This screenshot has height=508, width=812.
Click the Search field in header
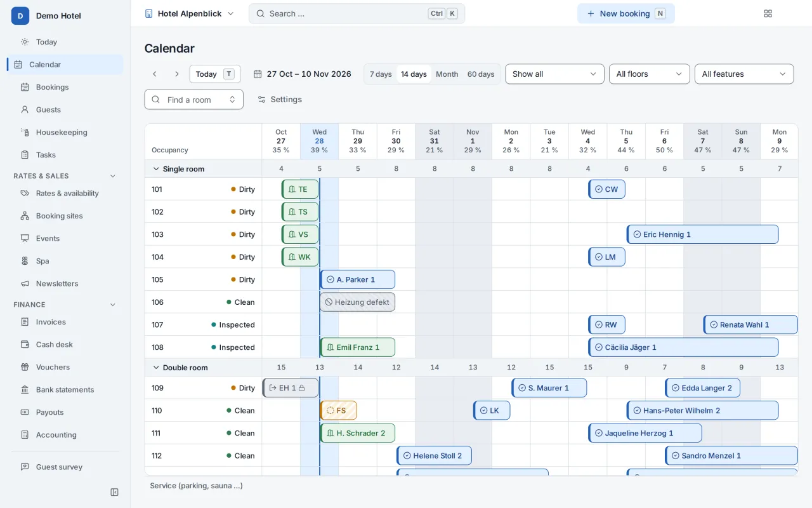tap(357, 13)
